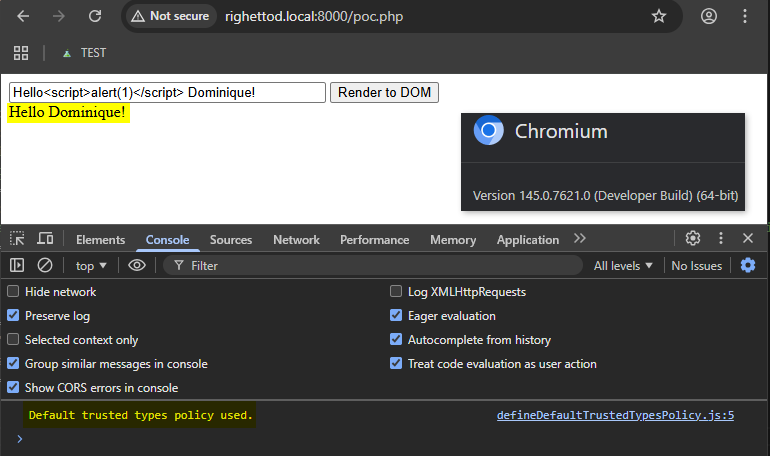Click the console prompt arrow
Screen dimensions: 770x456
20,439
